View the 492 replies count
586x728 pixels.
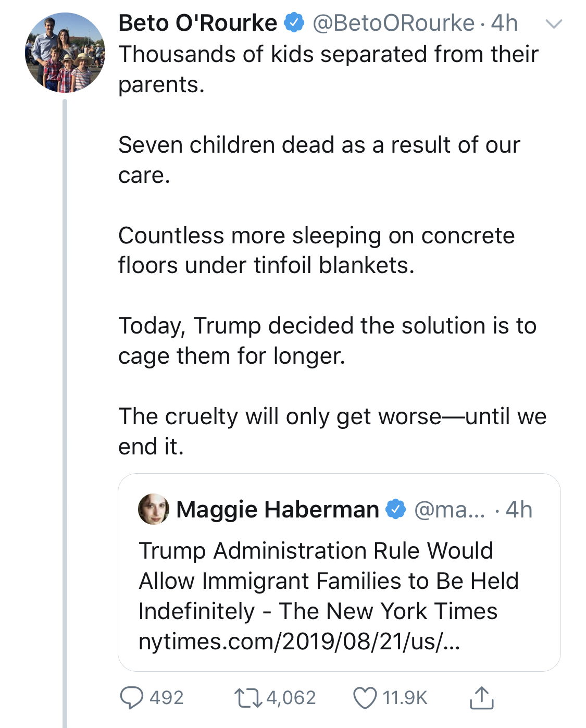pos(167,698)
